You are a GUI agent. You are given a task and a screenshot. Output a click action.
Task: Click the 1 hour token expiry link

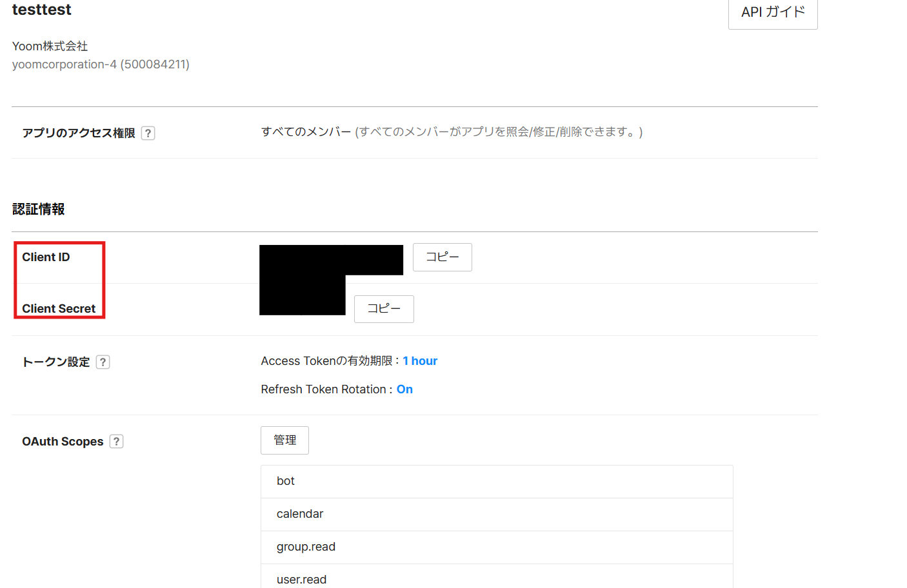pos(420,361)
